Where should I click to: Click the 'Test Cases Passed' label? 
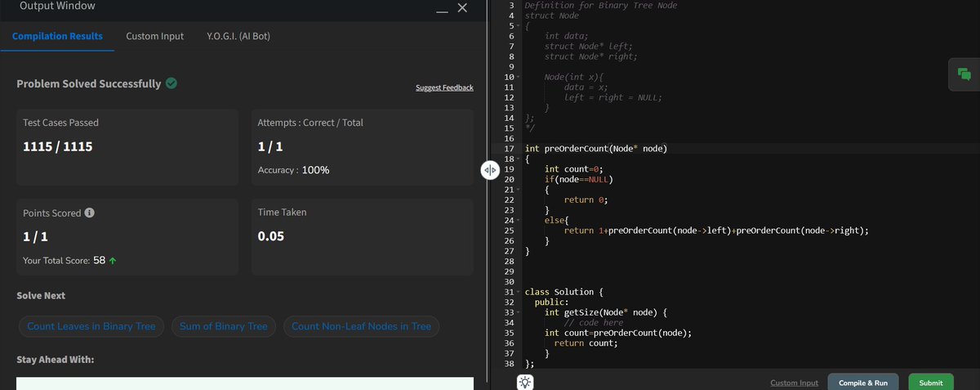tap(60, 123)
